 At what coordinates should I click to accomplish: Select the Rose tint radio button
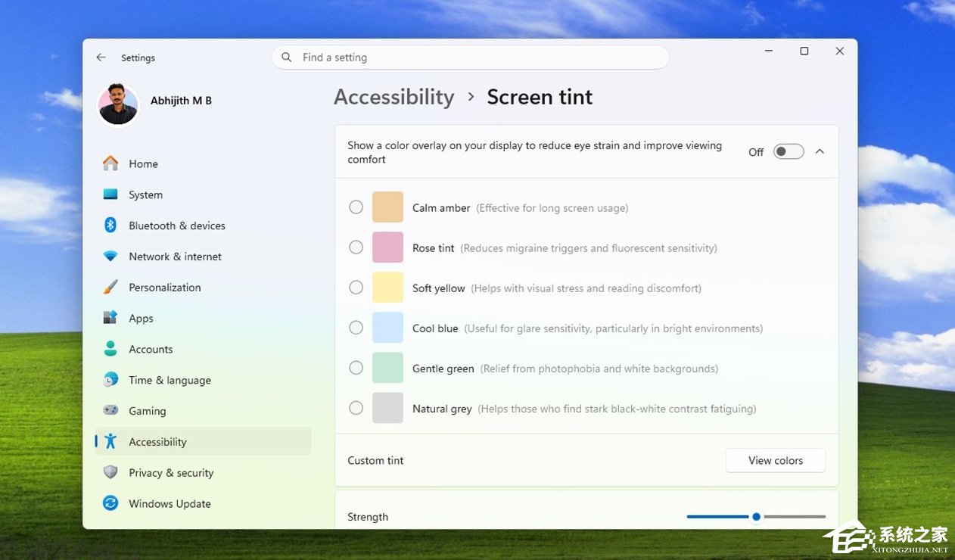[x=356, y=247]
